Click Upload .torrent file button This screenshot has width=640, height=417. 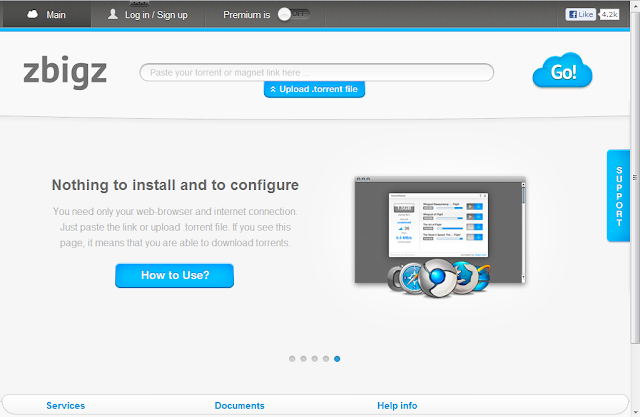(314, 89)
